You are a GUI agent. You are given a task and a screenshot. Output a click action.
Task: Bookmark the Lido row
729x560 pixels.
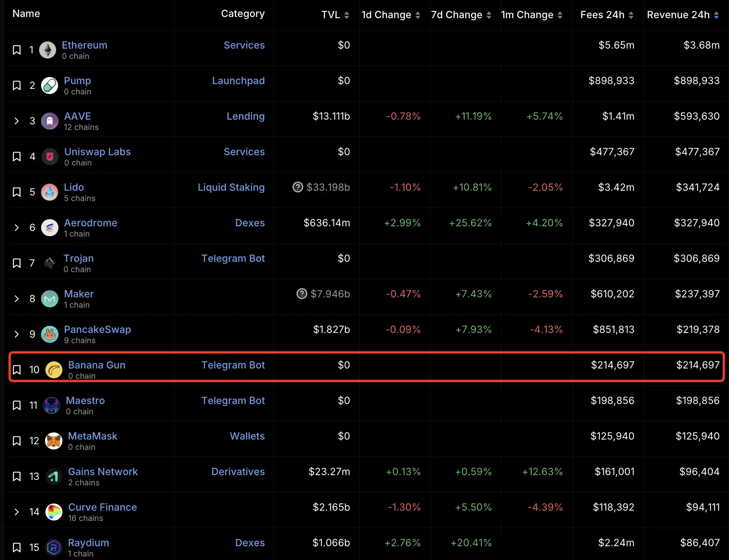point(17,192)
